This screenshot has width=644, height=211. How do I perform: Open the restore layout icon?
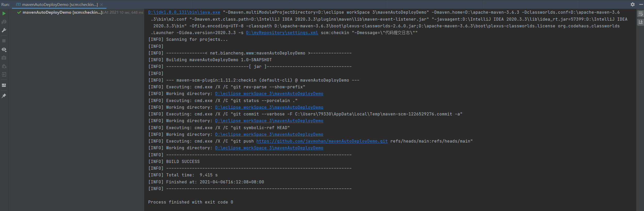[4, 85]
